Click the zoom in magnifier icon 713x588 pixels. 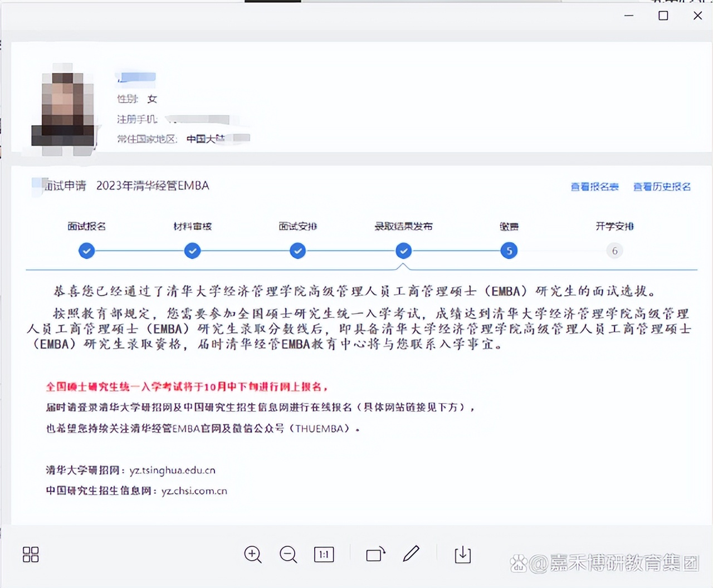(252, 555)
